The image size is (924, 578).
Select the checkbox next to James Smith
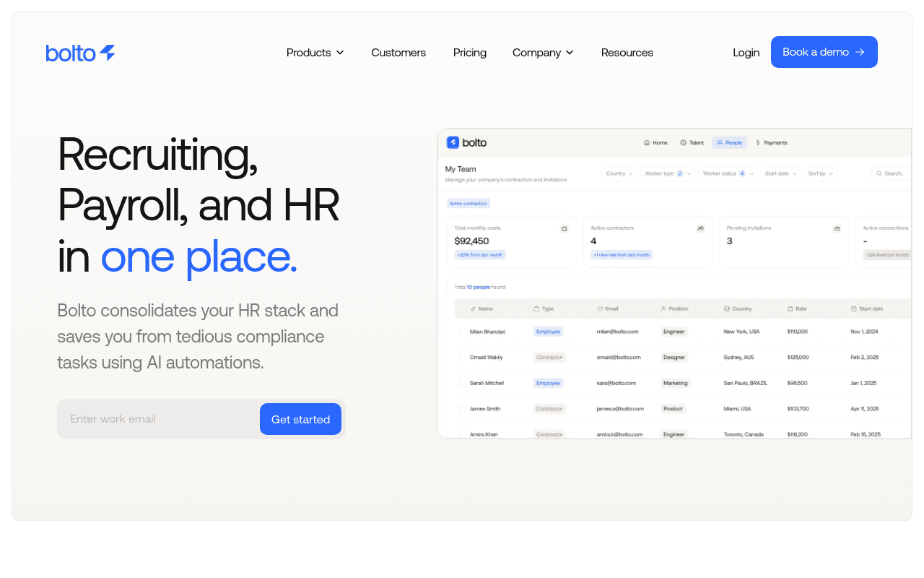coord(462,409)
